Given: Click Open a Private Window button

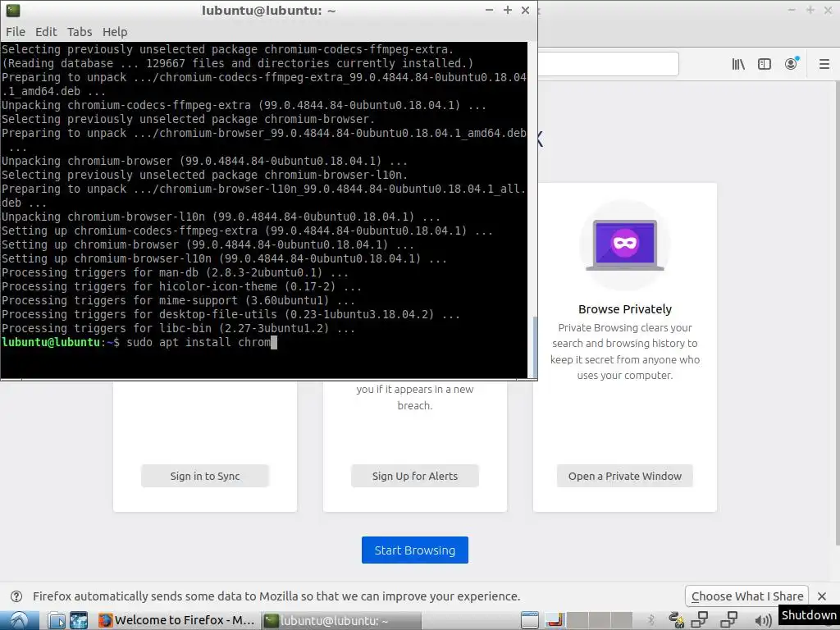Looking at the screenshot, I should click(624, 476).
